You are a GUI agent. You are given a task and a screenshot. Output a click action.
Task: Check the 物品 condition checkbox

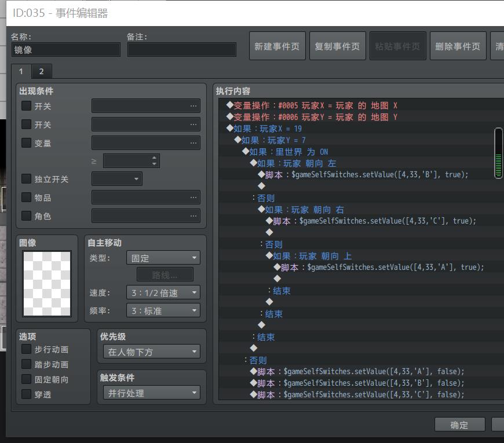26,197
